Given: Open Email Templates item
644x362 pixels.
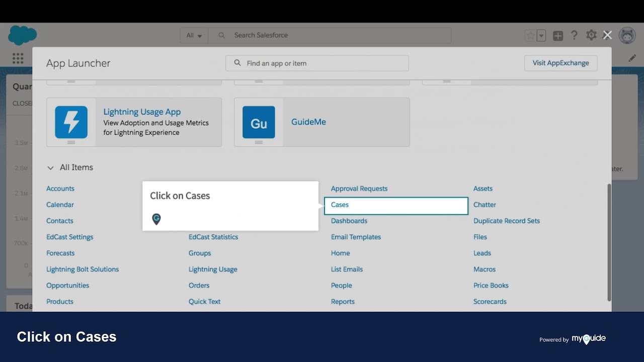Looking at the screenshot, I should click(x=356, y=237).
